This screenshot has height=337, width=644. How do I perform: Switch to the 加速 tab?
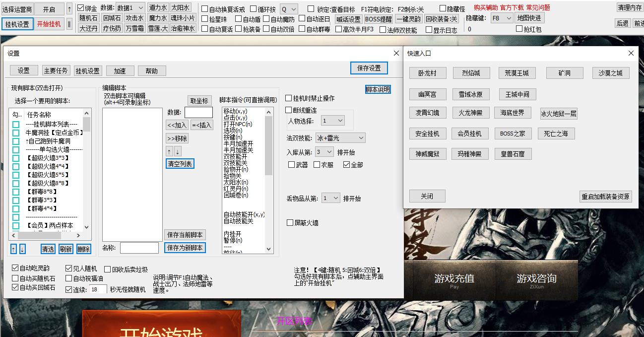coord(119,70)
